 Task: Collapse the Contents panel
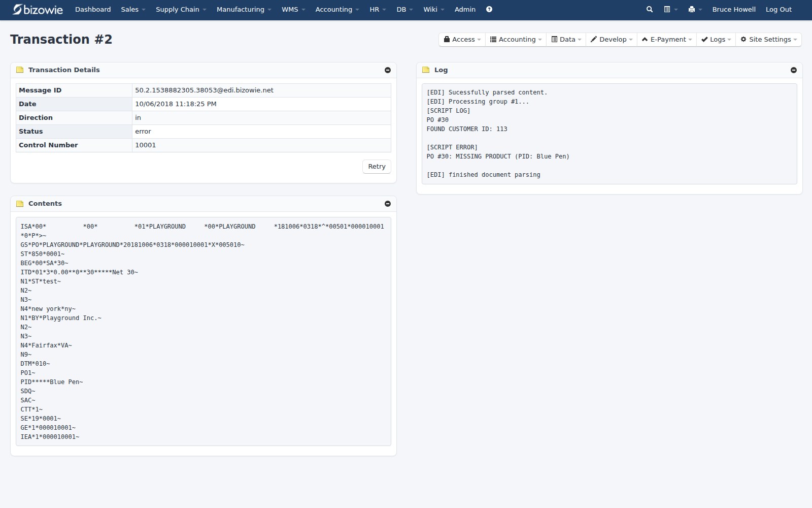pos(387,204)
